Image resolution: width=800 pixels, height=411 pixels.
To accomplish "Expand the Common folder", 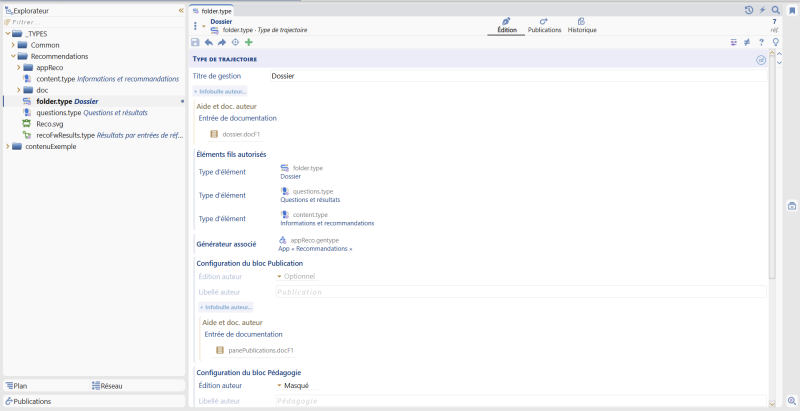I will click(13, 45).
